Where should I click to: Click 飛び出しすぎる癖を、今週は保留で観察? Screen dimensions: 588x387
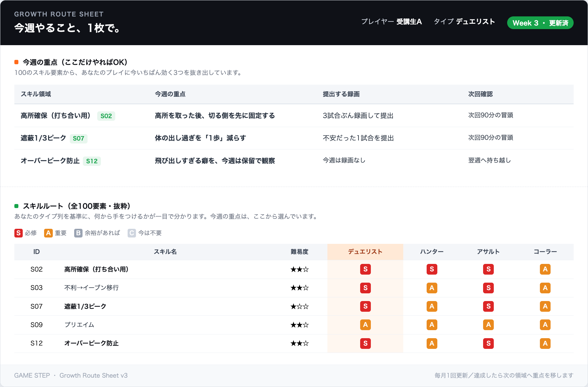coord(215,161)
